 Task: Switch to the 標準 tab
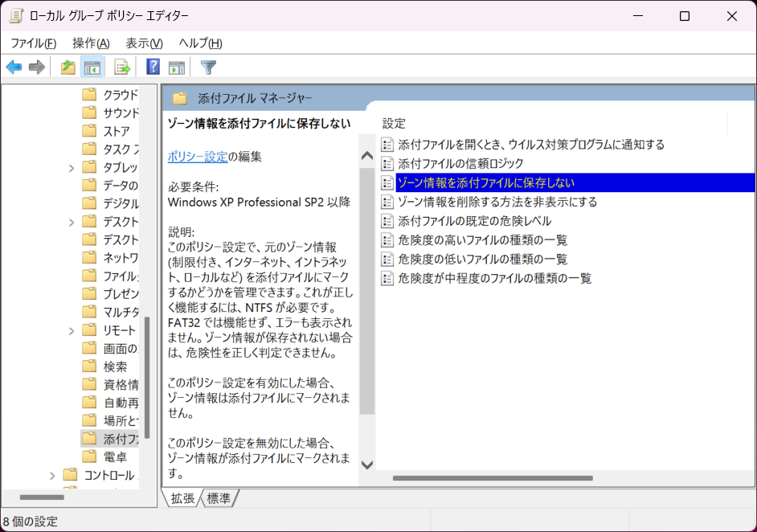click(219, 498)
